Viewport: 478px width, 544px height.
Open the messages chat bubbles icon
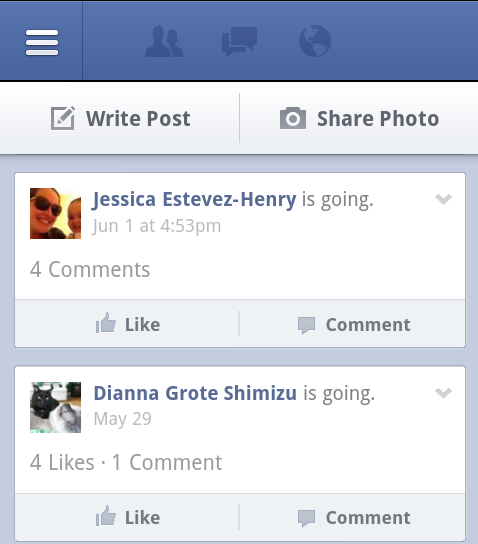coord(239,42)
